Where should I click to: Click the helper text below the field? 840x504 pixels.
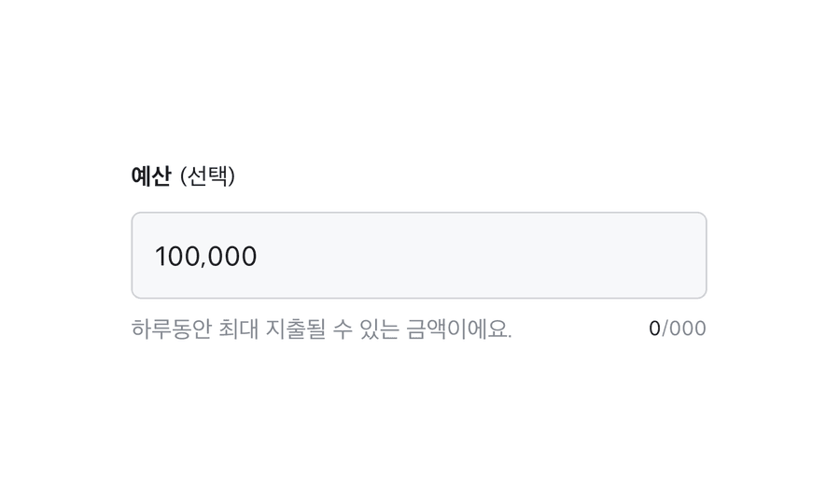321,329
